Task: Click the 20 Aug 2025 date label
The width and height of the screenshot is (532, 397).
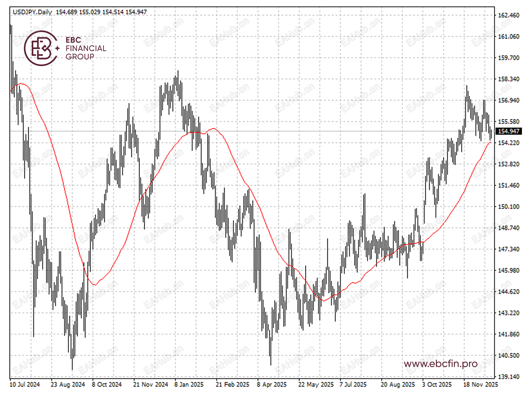Action: point(398,384)
